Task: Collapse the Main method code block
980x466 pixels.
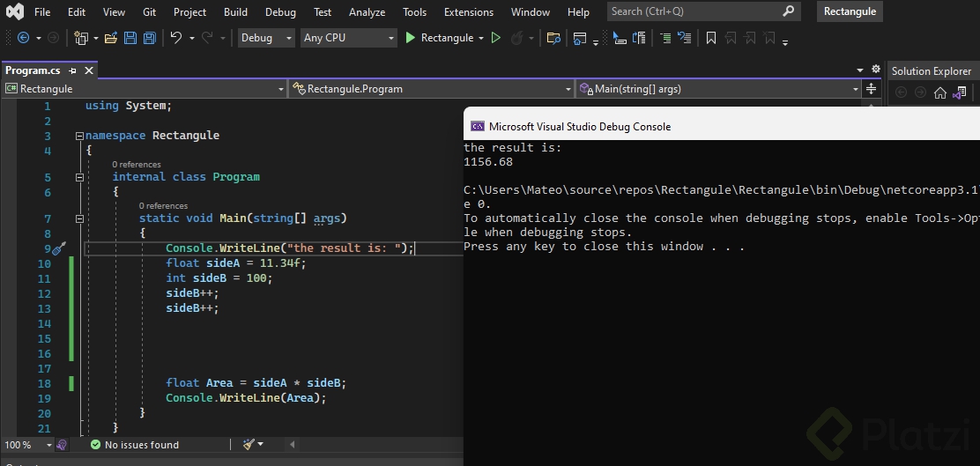Action: point(79,218)
